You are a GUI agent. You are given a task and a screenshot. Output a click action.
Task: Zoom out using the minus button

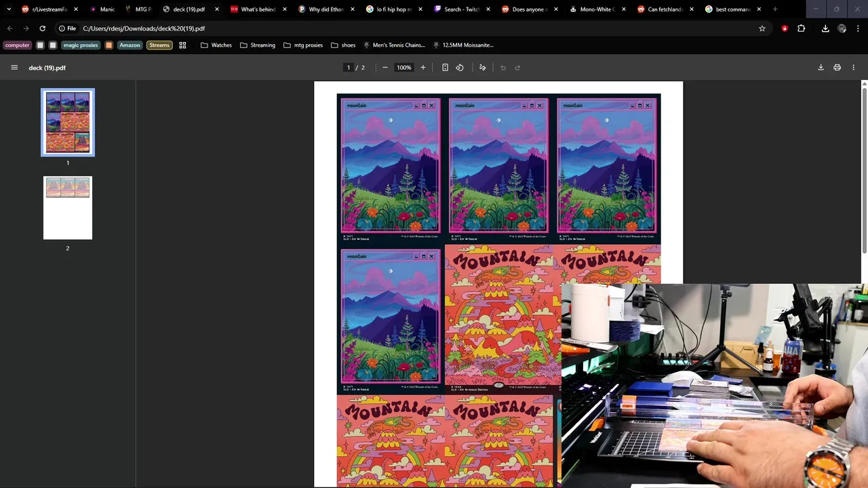click(385, 68)
